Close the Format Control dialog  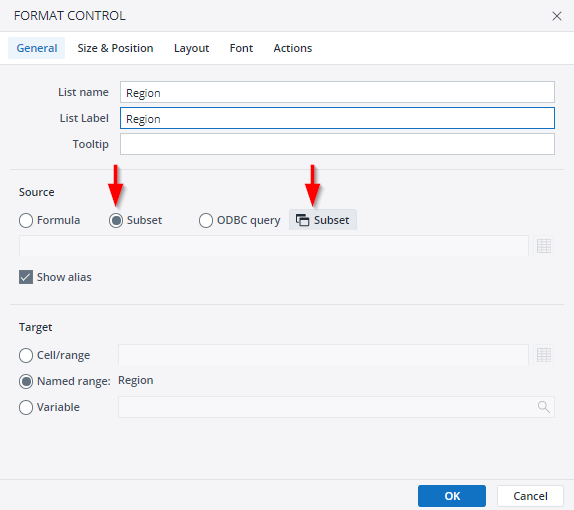(x=556, y=16)
